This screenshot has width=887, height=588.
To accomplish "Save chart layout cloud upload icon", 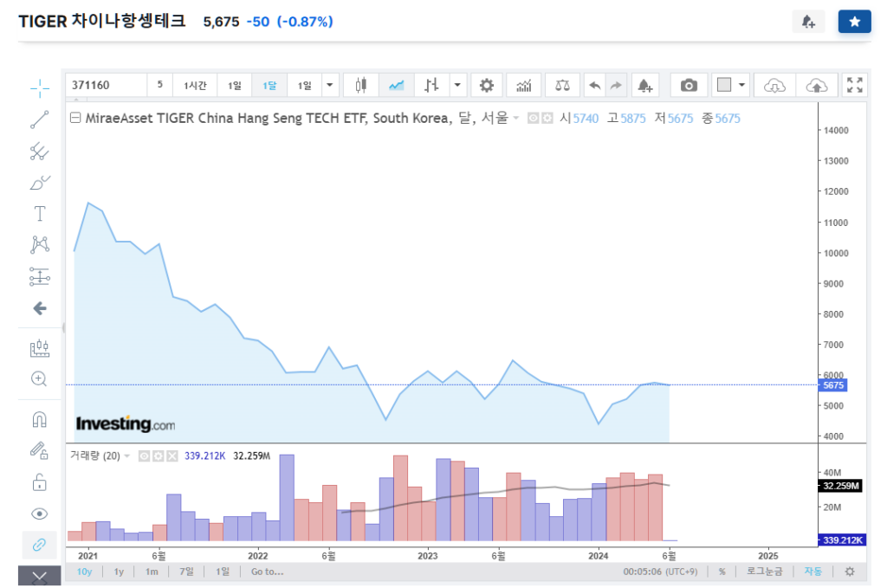I will tap(816, 86).
